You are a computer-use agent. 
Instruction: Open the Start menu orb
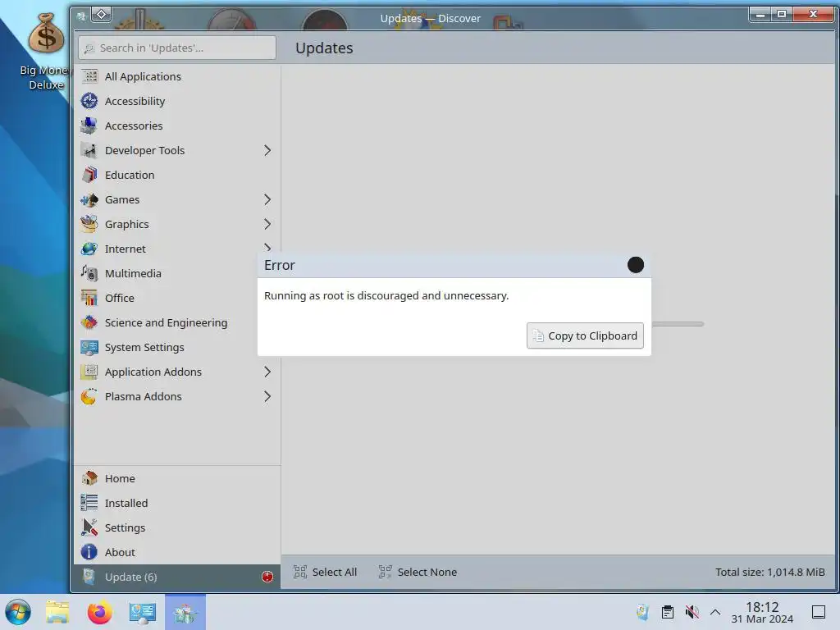click(18, 612)
